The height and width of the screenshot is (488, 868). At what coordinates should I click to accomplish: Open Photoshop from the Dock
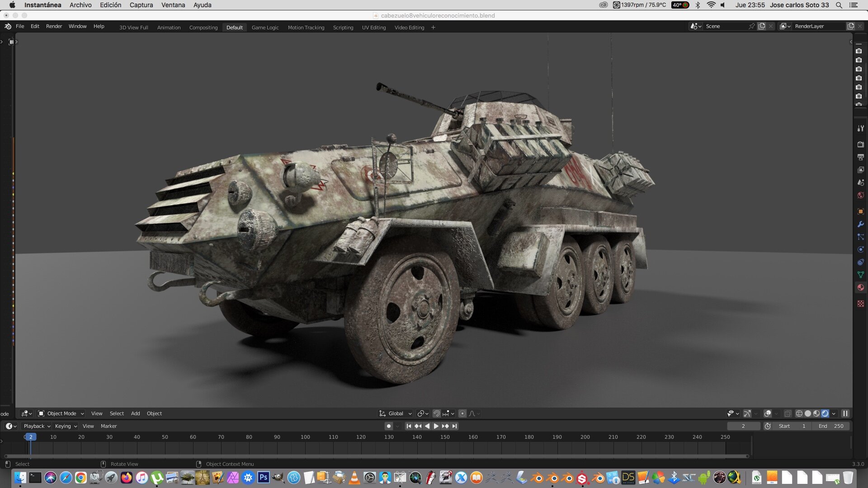(263, 477)
